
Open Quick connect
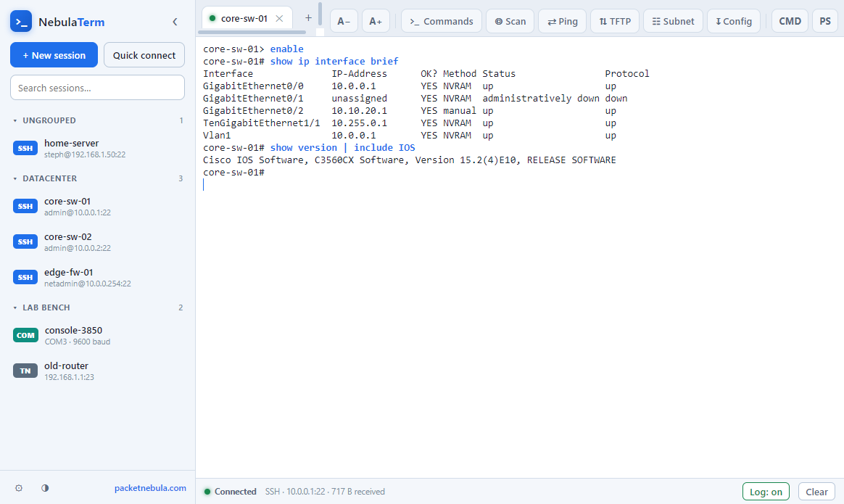[x=144, y=55]
